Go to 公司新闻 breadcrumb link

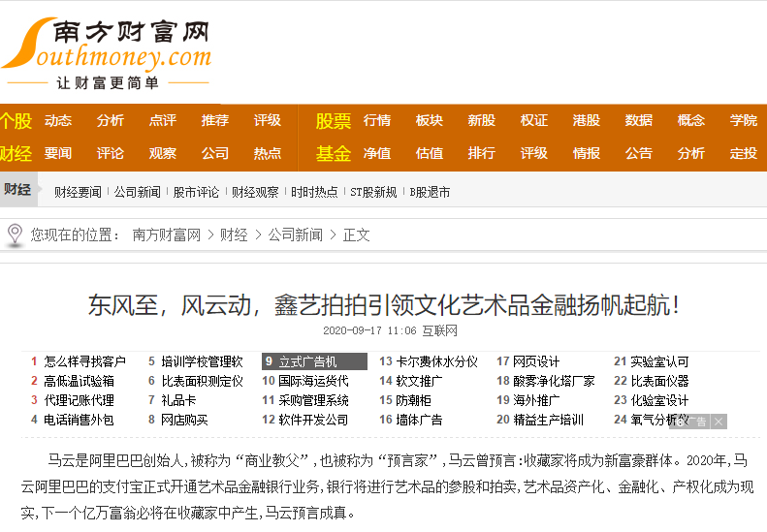coord(296,235)
